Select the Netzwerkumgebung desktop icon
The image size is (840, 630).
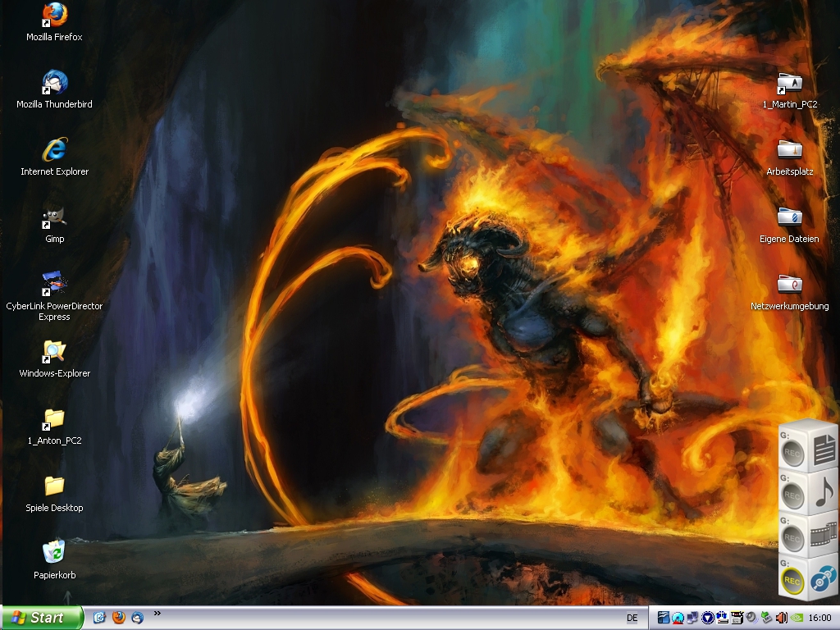coord(789,285)
